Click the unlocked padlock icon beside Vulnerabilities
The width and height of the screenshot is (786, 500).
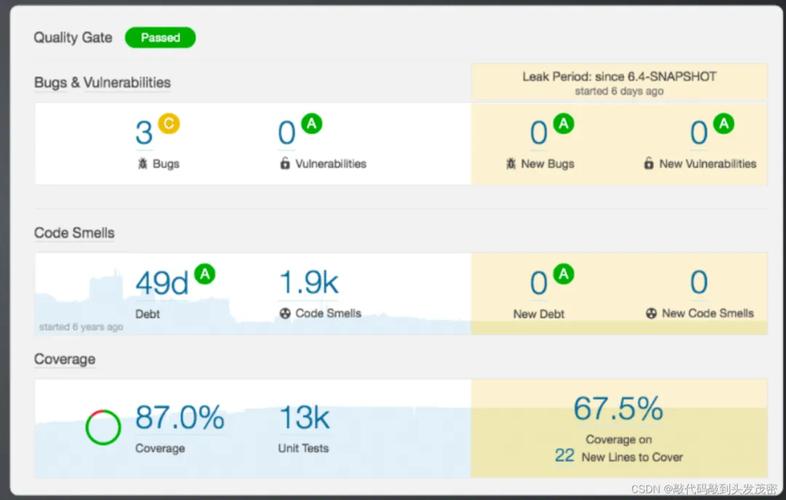click(x=285, y=164)
